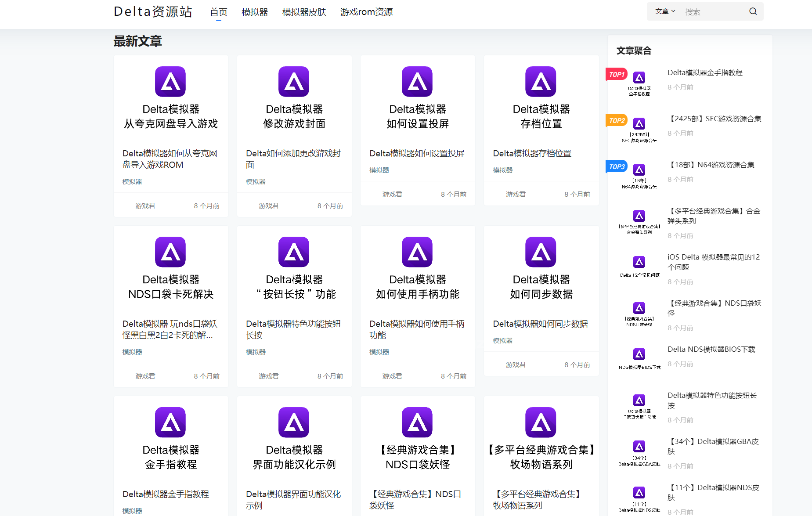Open sidebar link 【34个】Delta模拟器GBA皮肤

coord(713,446)
